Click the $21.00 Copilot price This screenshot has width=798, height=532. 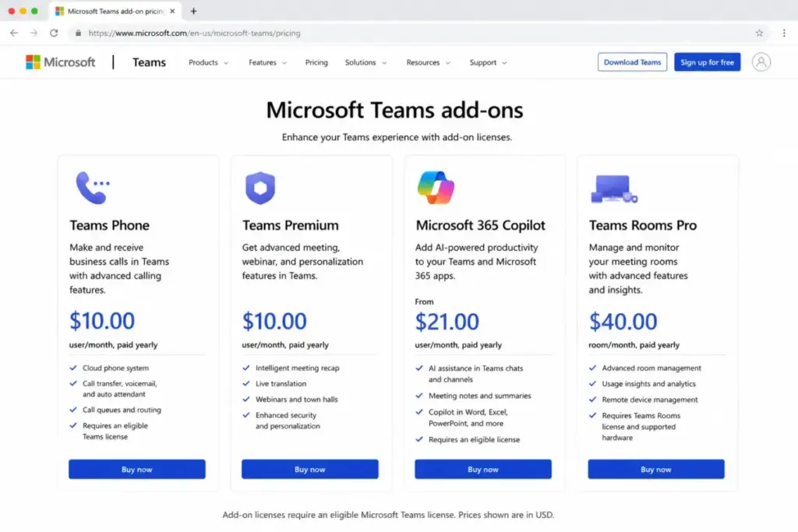[x=447, y=322]
